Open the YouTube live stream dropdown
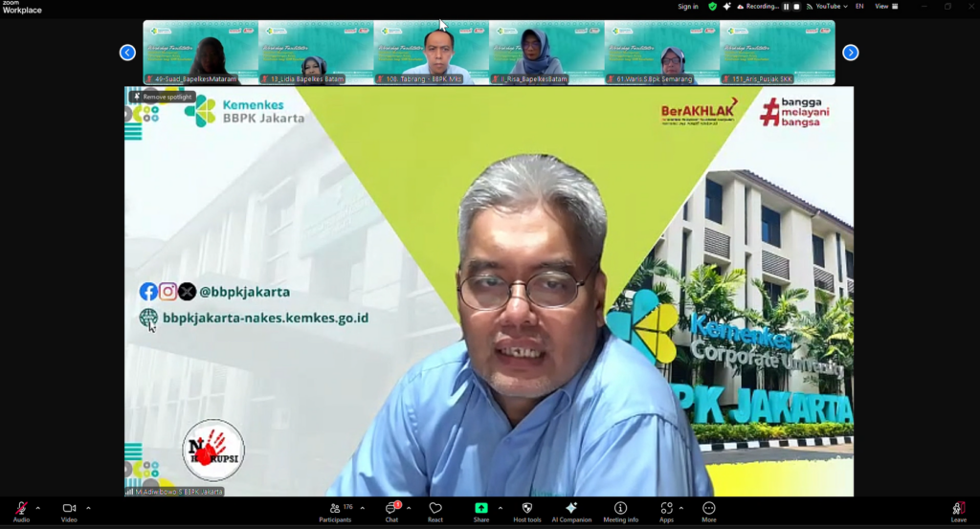 click(x=827, y=7)
